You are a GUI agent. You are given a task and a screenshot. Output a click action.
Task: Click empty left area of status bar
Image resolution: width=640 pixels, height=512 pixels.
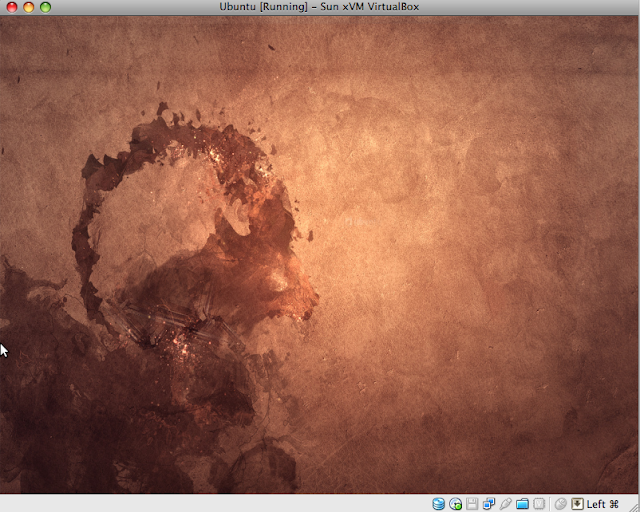click(x=200, y=504)
